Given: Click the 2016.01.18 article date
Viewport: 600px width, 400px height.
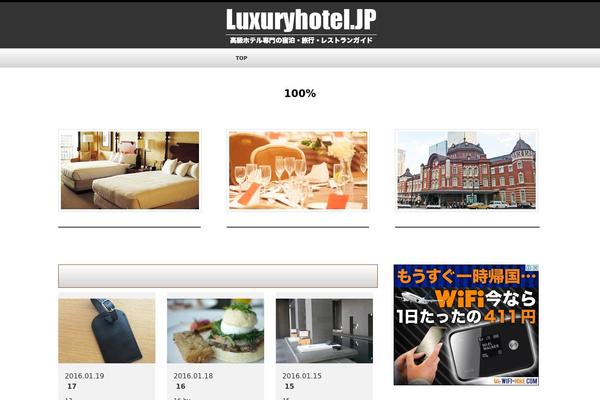Looking at the screenshot, I should point(193,376).
